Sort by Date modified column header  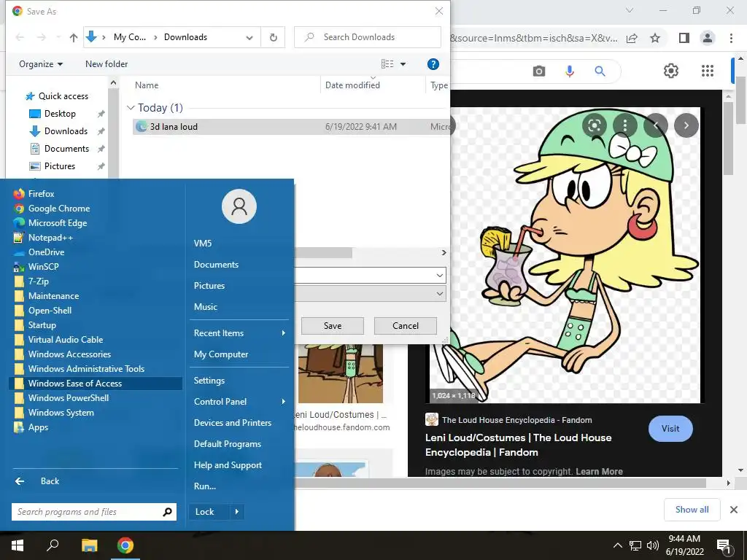tap(352, 85)
